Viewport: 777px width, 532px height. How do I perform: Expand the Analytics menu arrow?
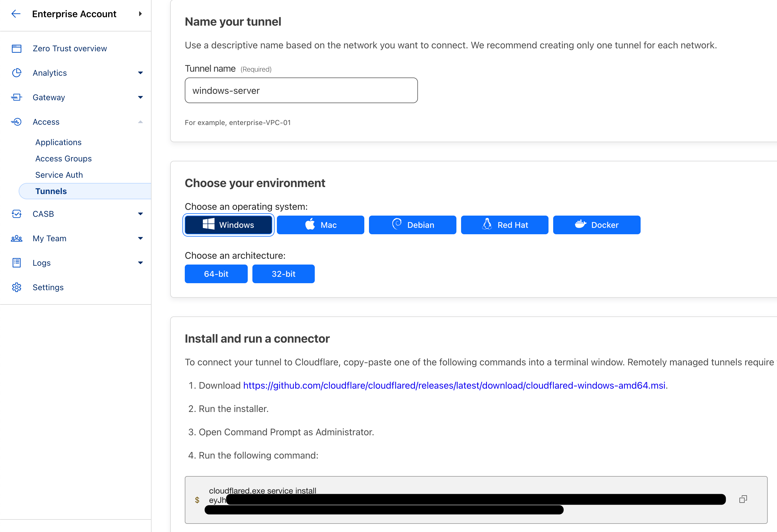coord(140,73)
